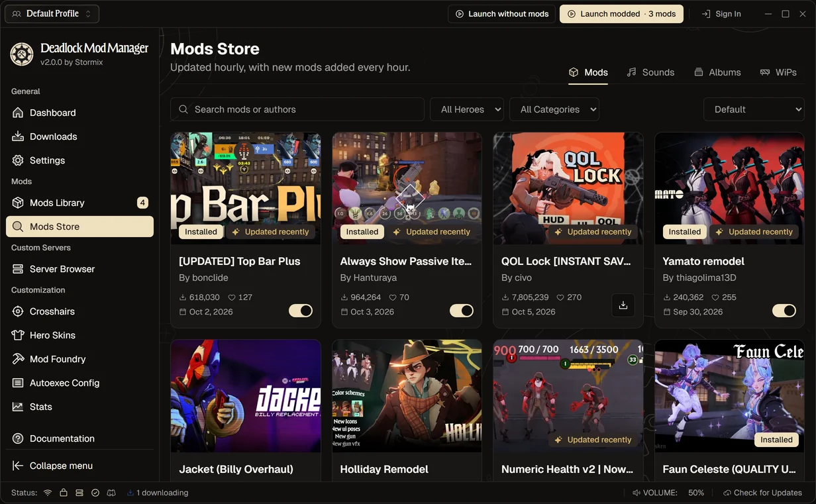The width and height of the screenshot is (816, 504).
Task: Open the Default sort dropdown
Action: point(754,109)
